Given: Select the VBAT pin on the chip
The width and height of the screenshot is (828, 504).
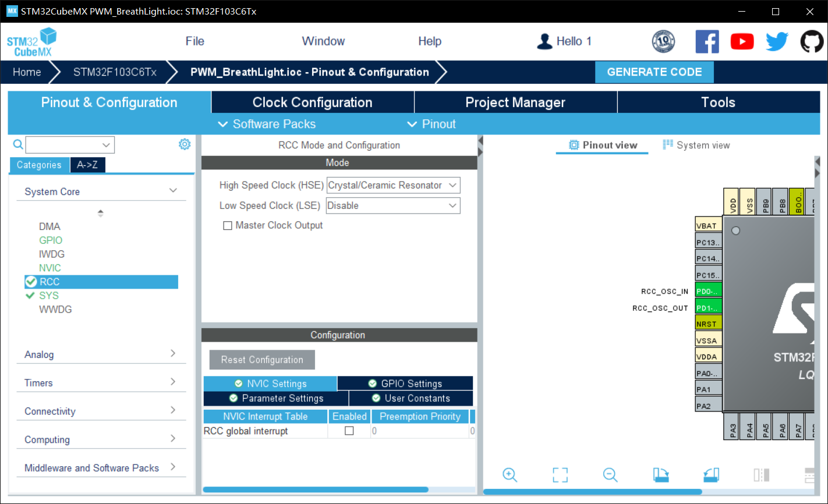Looking at the screenshot, I should tap(709, 226).
